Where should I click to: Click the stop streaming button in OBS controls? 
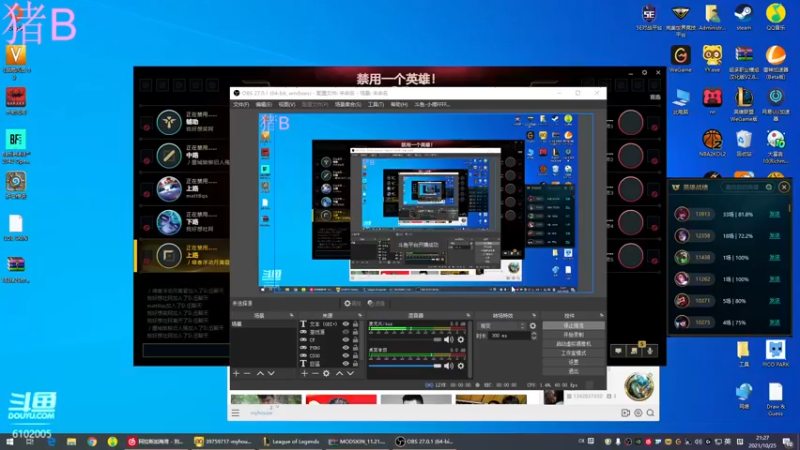pos(573,326)
